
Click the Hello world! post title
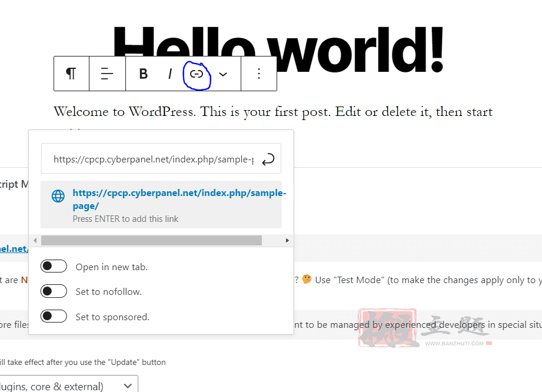278,50
